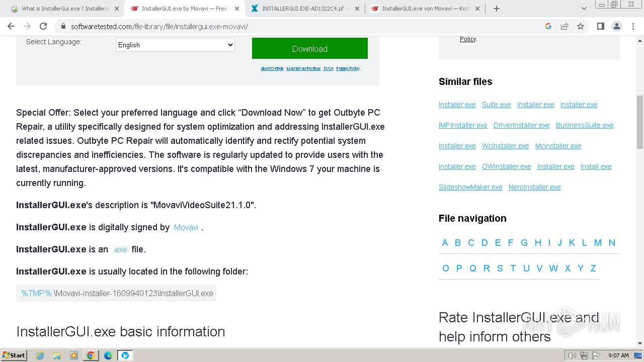Open McInstaller.exe similar file
This screenshot has height=362, width=644.
tap(558, 146)
